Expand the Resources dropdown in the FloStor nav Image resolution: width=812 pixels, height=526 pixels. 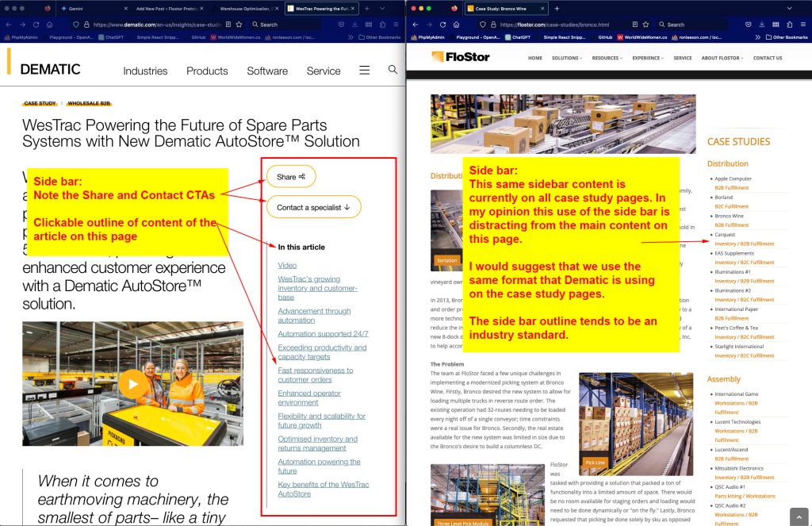coord(607,58)
